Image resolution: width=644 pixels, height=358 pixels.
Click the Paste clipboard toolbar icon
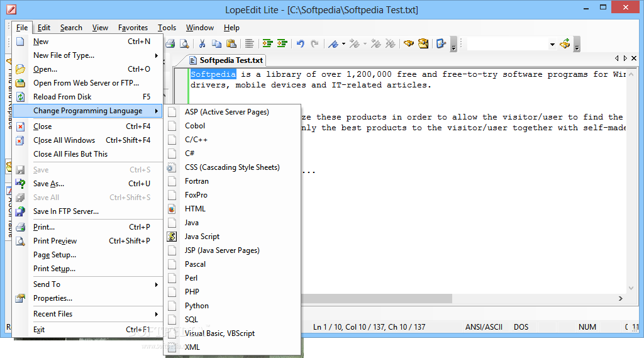coord(231,43)
